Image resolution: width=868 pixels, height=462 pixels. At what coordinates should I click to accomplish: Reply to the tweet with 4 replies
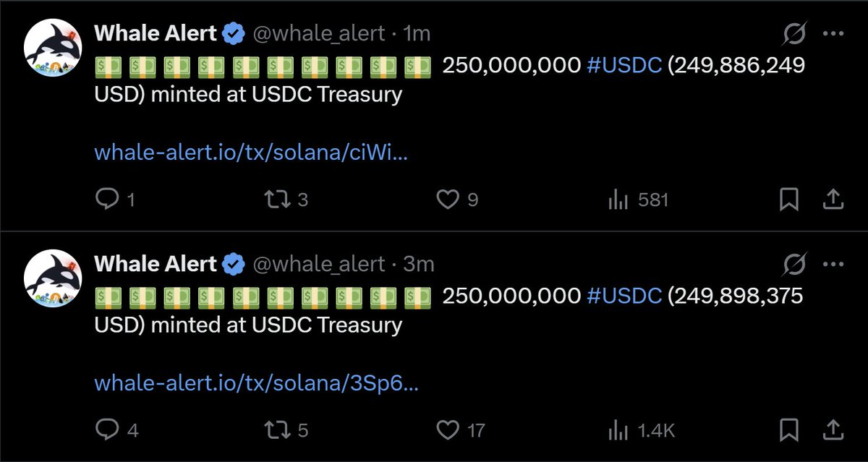(x=107, y=430)
